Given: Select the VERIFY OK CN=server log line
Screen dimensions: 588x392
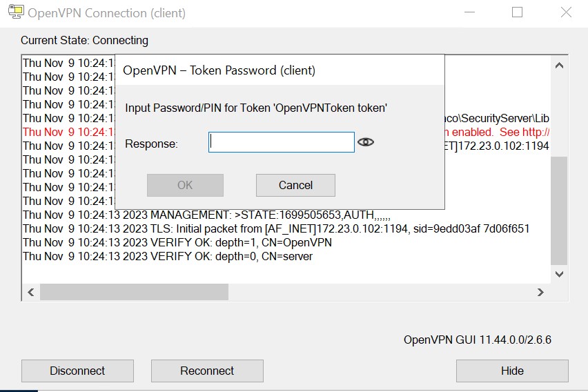Looking at the screenshot, I should (x=168, y=257).
